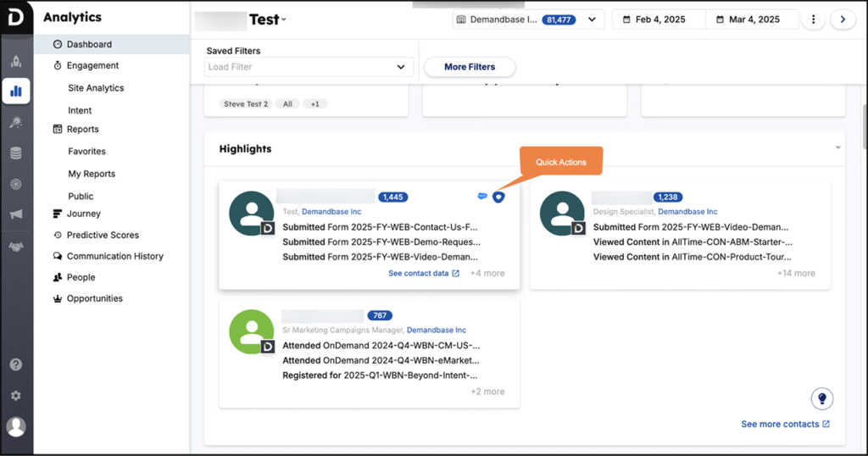This screenshot has width=868, height=456.
Task: Click 'Attended OnDemand 2024-Q4-WBN-CM-US-...' activity
Action: pos(381,345)
